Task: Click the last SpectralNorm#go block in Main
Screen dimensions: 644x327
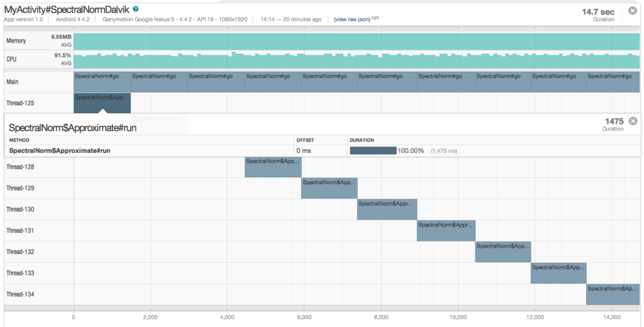Action: coord(613,82)
